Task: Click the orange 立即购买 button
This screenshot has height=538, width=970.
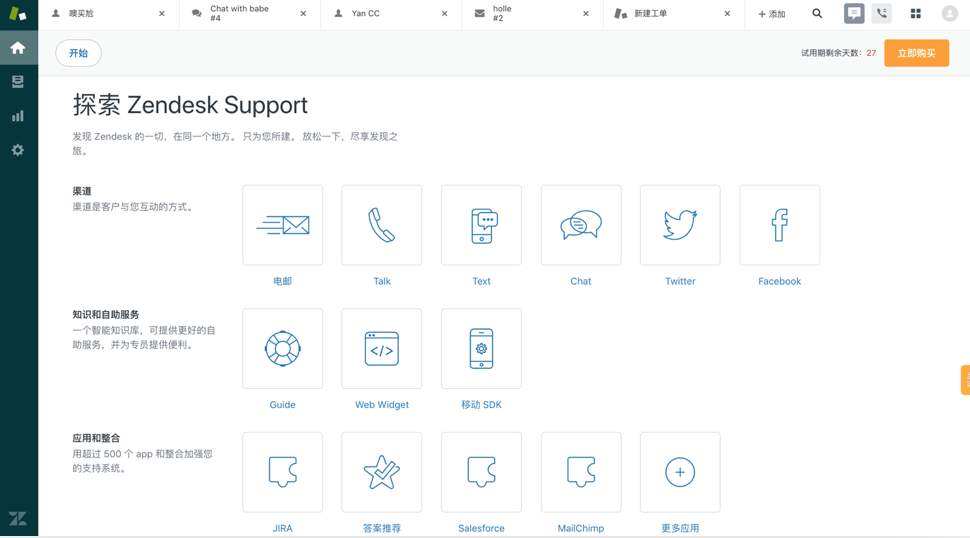Action: [916, 53]
